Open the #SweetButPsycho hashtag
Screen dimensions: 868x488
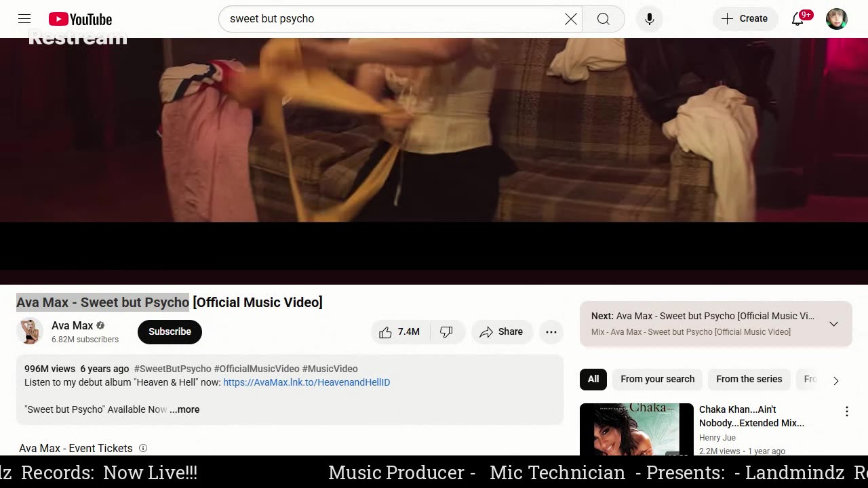tap(172, 369)
